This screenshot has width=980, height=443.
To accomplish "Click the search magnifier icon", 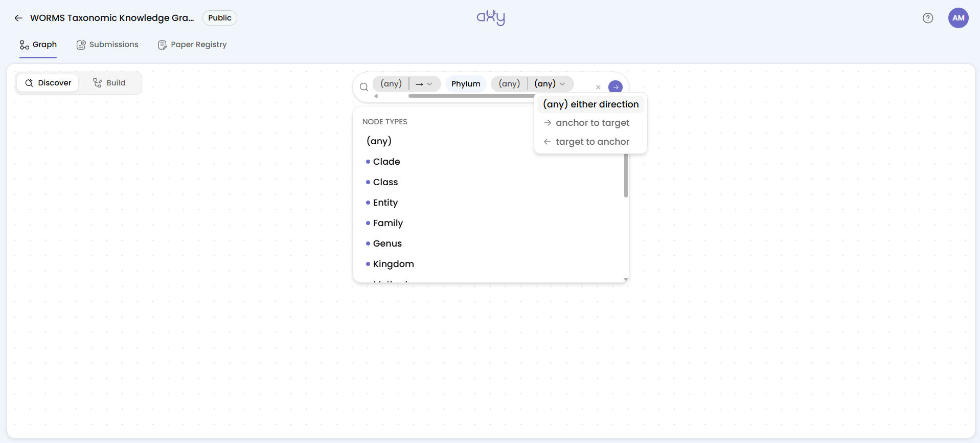I will pyautogui.click(x=364, y=87).
